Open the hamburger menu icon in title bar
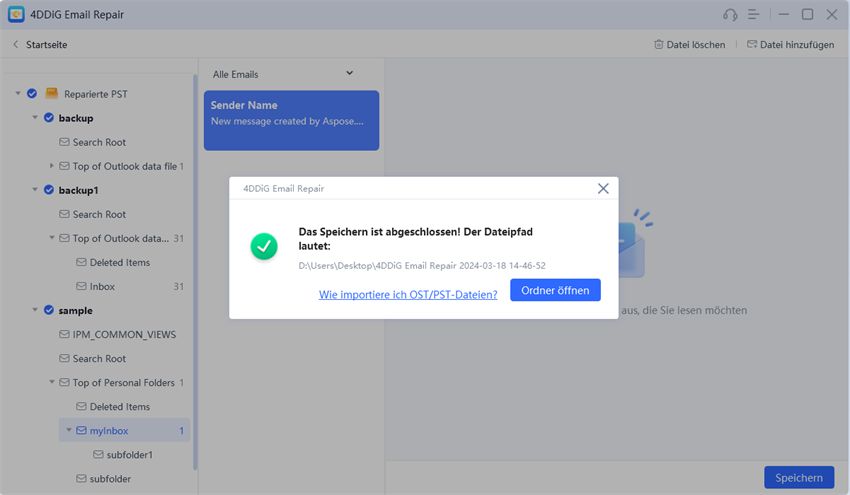This screenshot has width=850, height=495. (754, 15)
